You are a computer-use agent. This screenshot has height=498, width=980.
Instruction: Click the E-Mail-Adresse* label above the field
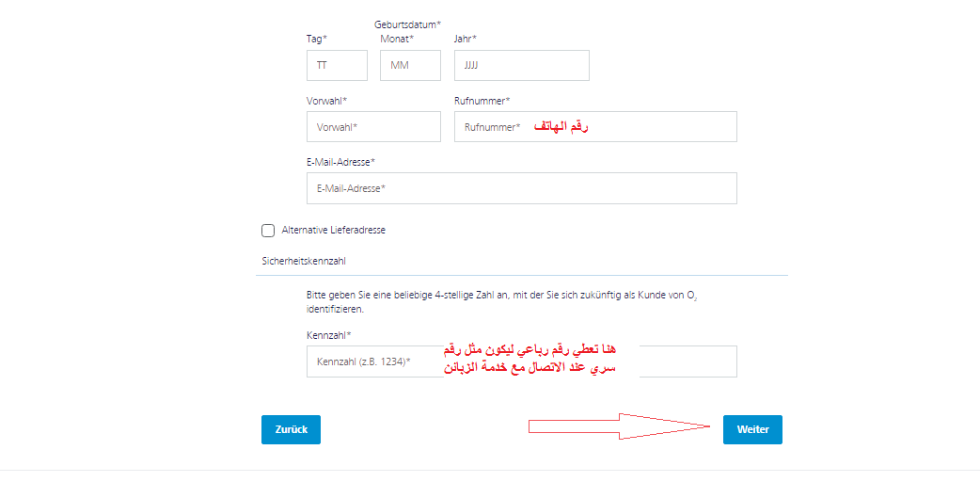340,162
